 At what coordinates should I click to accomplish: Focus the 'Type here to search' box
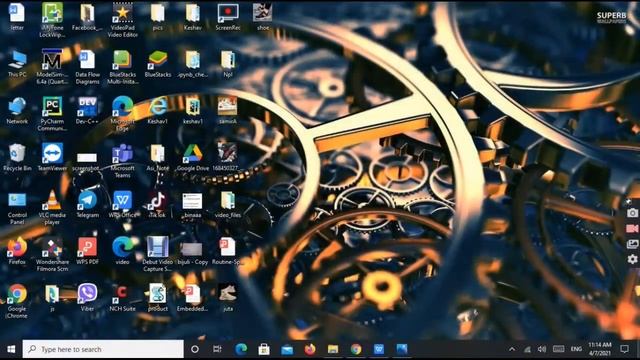[x=103, y=349]
